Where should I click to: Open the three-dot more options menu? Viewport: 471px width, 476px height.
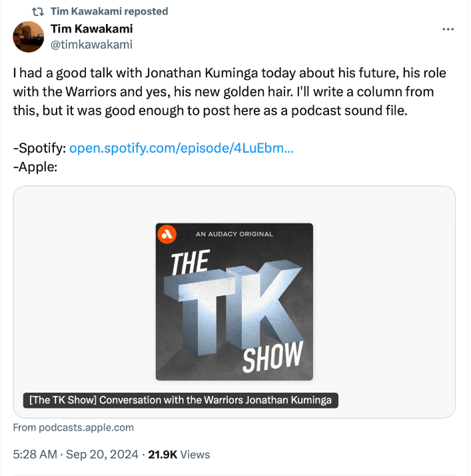pos(448,29)
